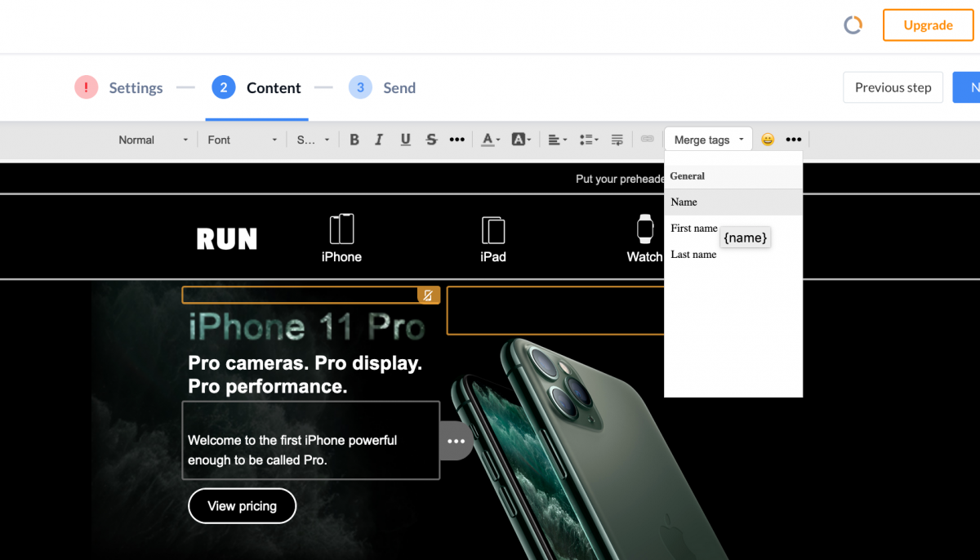
Task: Click the Previous step button
Action: point(893,87)
